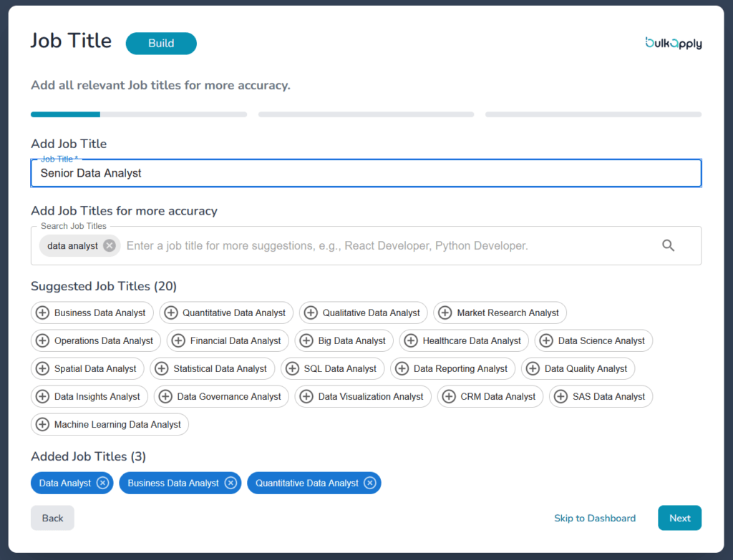Open Skip to Dashboard link
733x560 pixels.
coord(594,518)
